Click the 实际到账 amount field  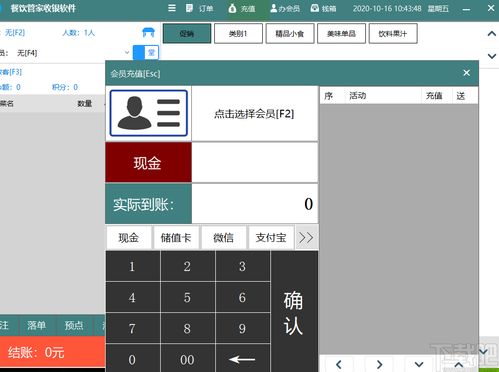pyautogui.click(x=255, y=204)
